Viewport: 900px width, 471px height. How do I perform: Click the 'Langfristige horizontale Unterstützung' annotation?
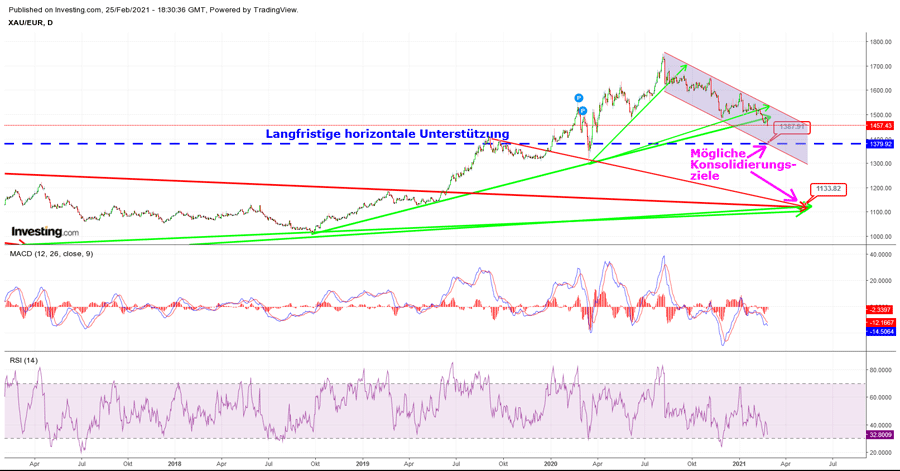(x=387, y=133)
